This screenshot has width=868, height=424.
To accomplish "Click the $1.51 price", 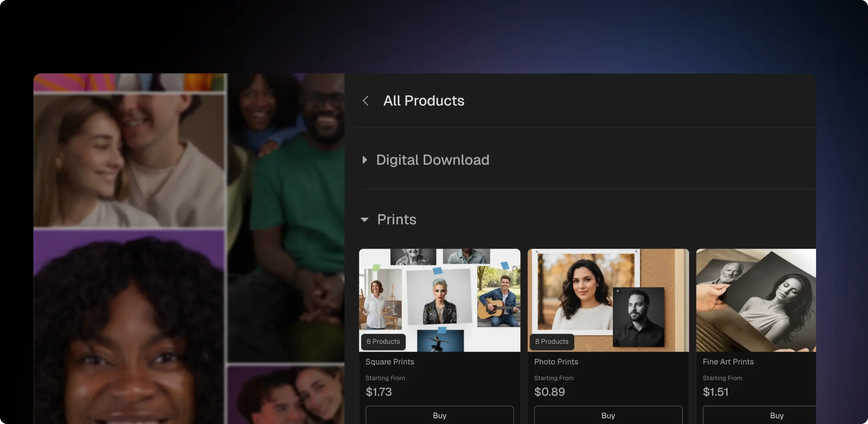I will pyautogui.click(x=715, y=392).
